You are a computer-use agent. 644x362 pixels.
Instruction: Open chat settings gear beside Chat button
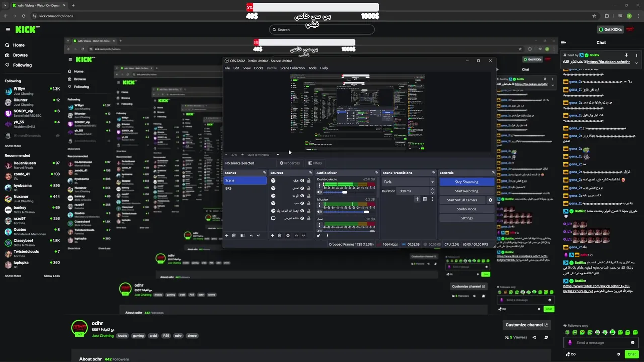(x=619, y=354)
